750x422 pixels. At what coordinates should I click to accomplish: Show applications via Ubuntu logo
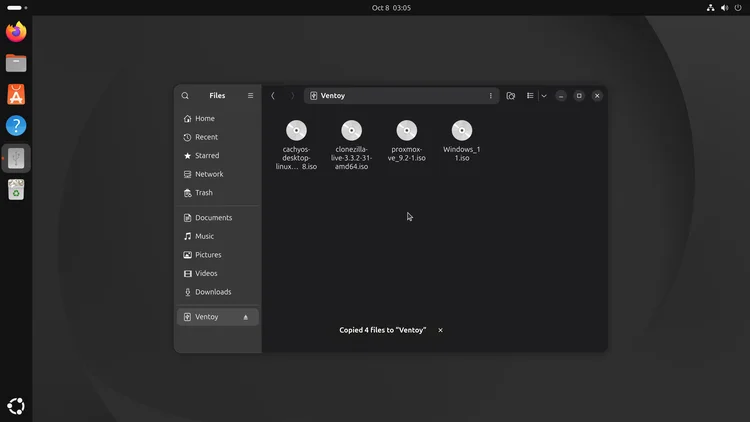[16, 406]
